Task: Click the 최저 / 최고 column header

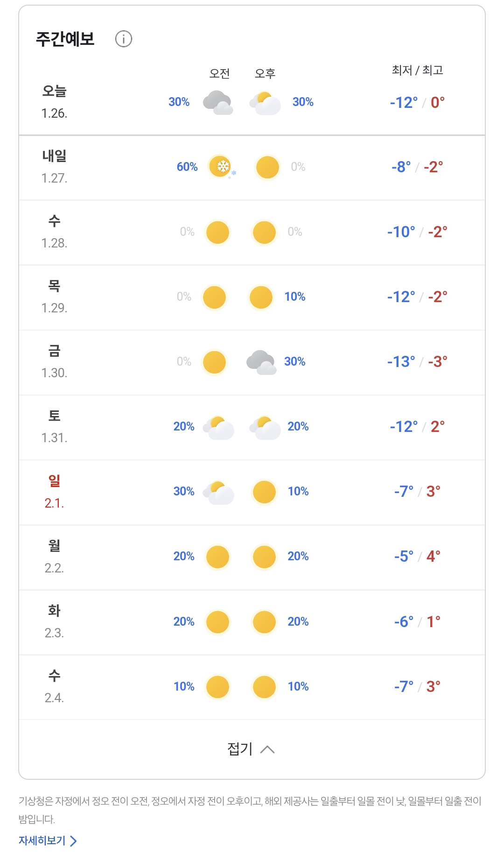Action: 417,70
